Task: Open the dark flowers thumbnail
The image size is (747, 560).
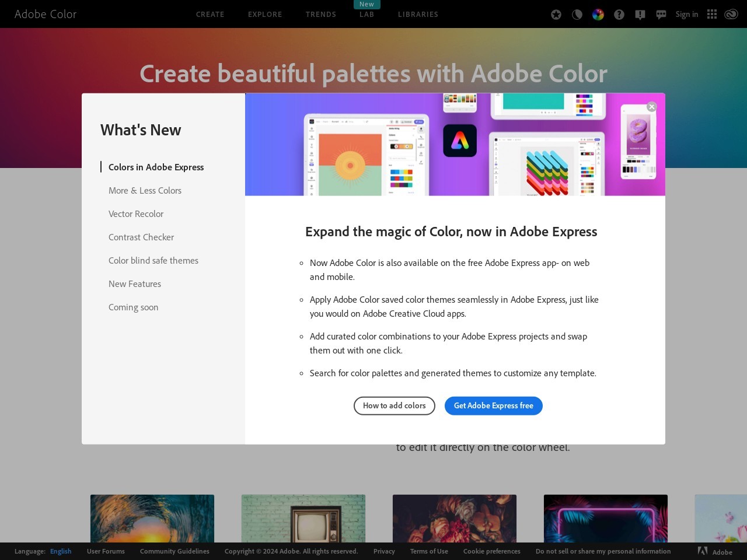Action: coord(455,519)
